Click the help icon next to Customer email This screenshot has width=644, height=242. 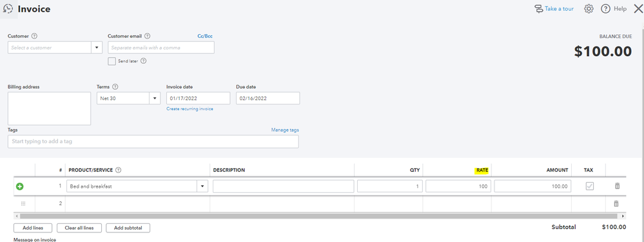(148, 35)
